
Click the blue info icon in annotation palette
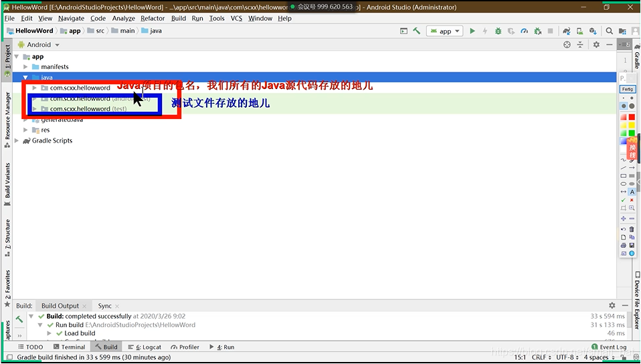click(x=632, y=253)
